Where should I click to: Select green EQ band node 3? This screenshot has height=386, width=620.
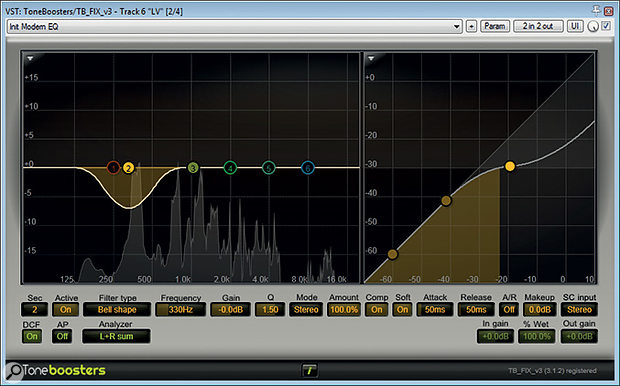click(193, 168)
